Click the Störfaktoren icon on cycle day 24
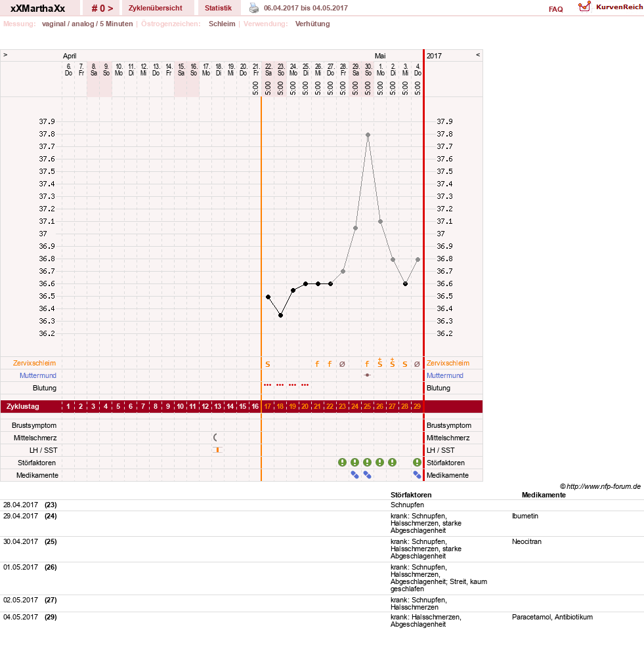 tap(354, 463)
